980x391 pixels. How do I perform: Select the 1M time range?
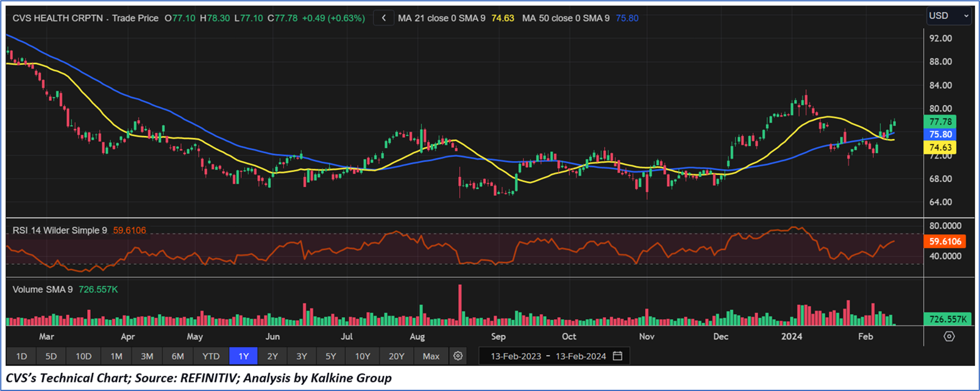[x=116, y=356]
